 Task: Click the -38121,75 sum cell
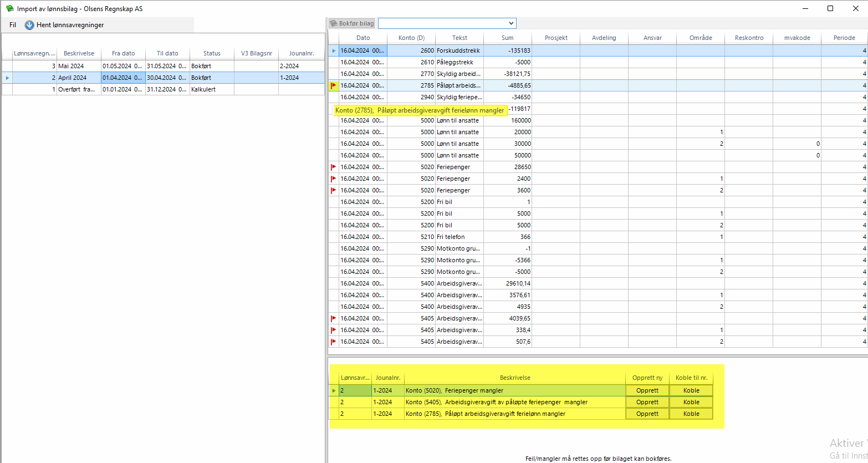point(508,74)
